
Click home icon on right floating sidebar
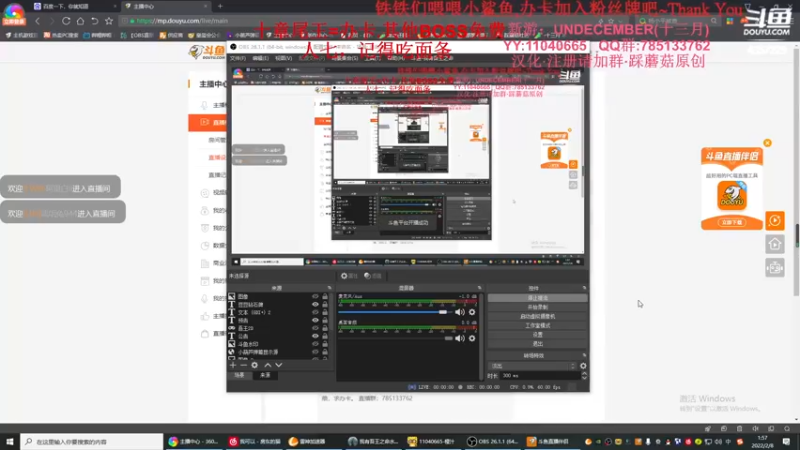pos(774,244)
